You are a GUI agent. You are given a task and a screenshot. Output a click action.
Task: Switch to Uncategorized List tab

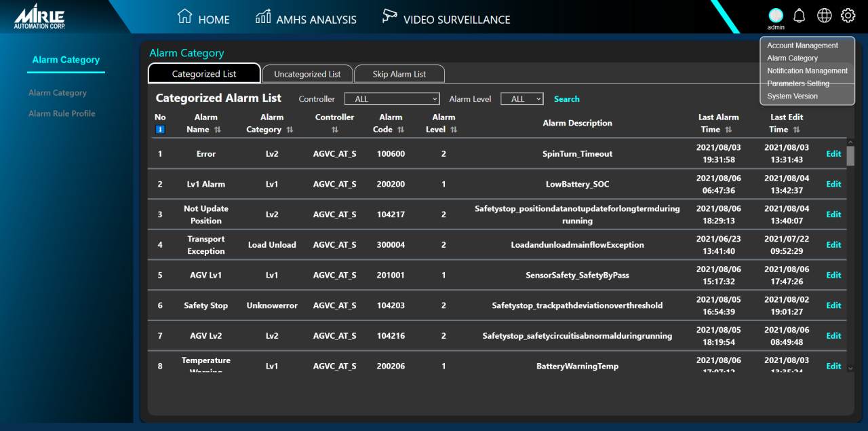coord(307,74)
